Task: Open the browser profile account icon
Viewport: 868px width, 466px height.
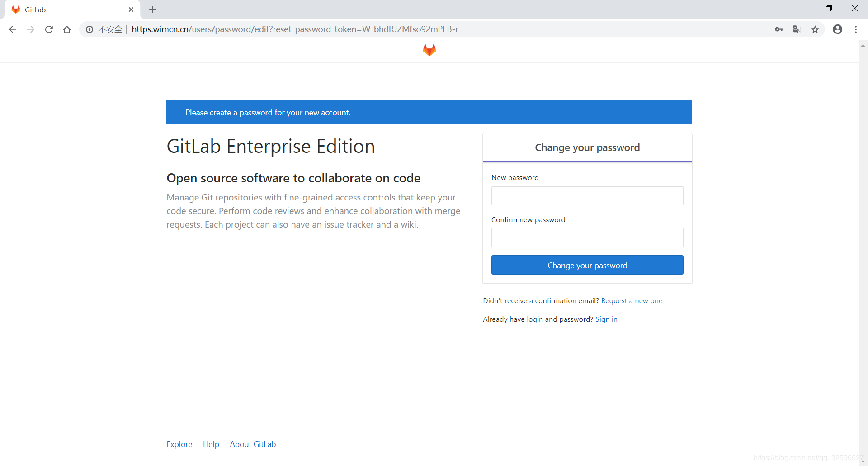Action: (837, 29)
